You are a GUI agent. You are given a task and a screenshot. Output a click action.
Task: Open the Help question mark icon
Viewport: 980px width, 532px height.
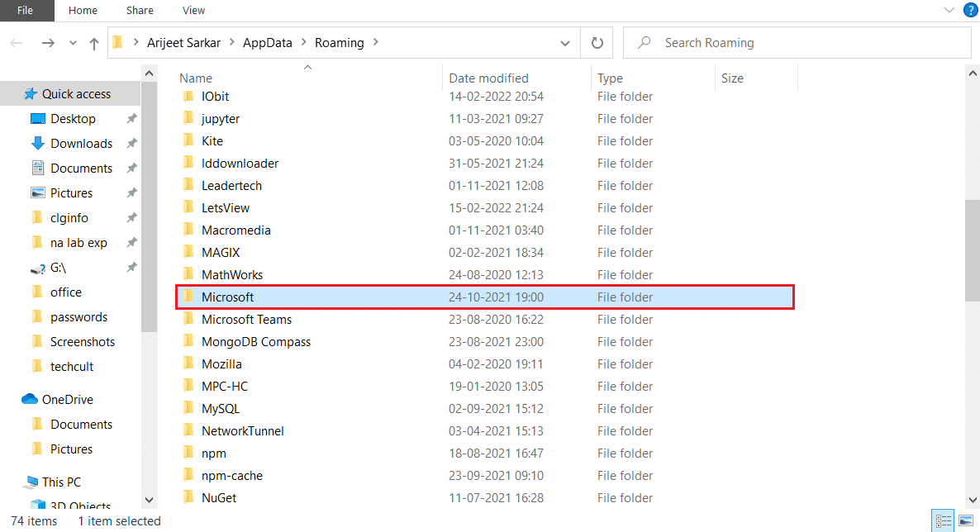click(971, 10)
